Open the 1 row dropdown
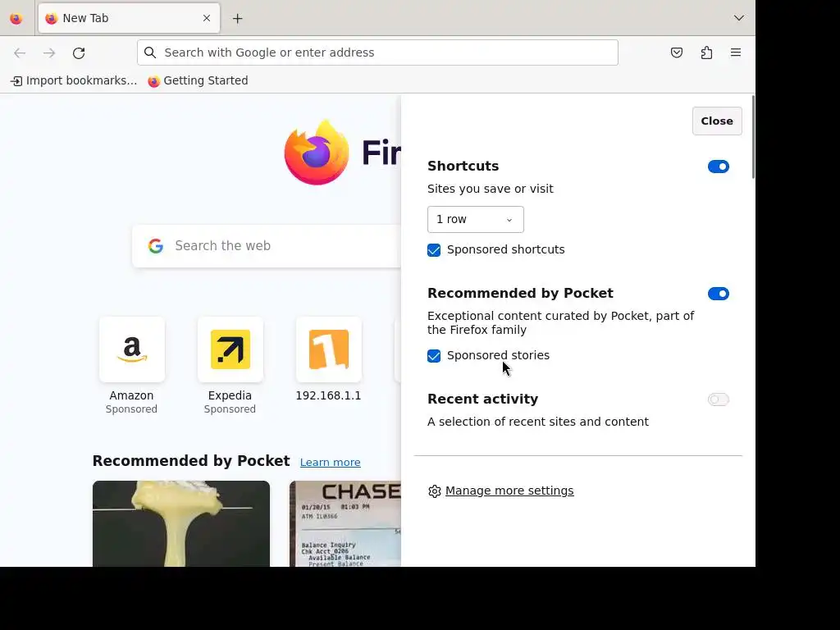 click(x=476, y=220)
